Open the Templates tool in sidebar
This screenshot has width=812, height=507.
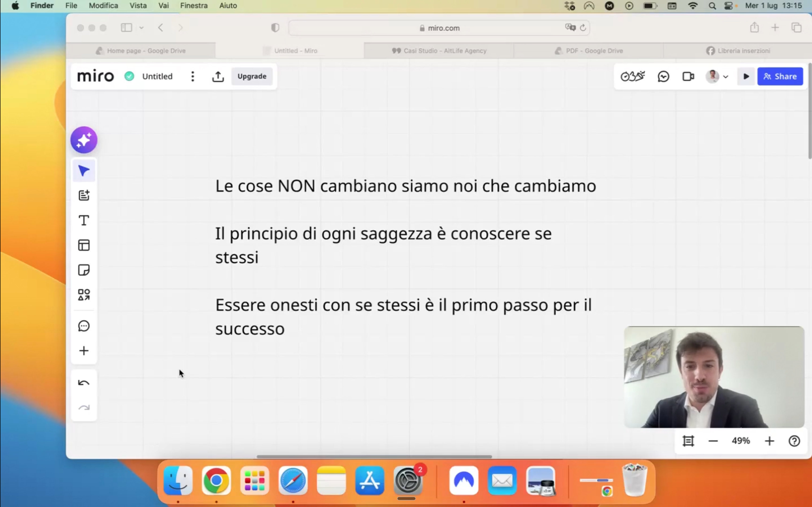84,245
